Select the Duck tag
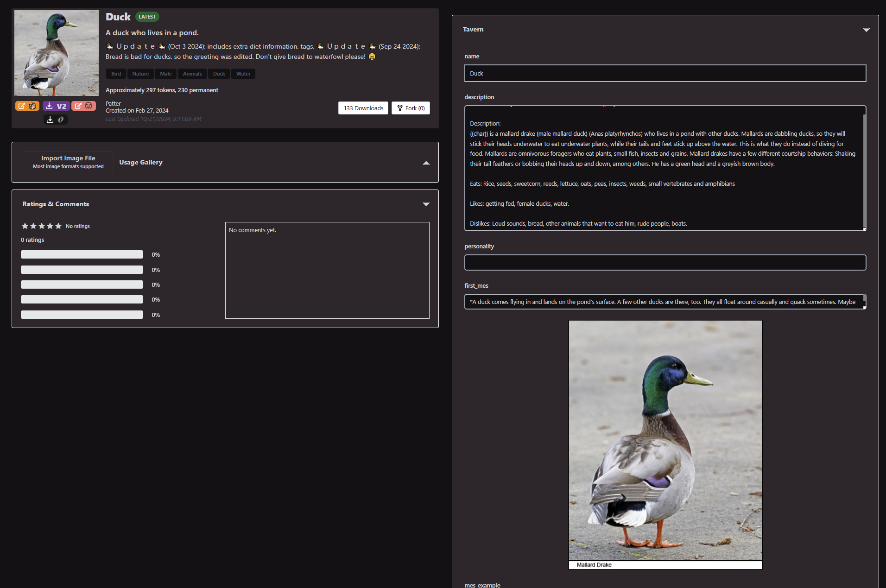The width and height of the screenshot is (886, 588). (219, 74)
